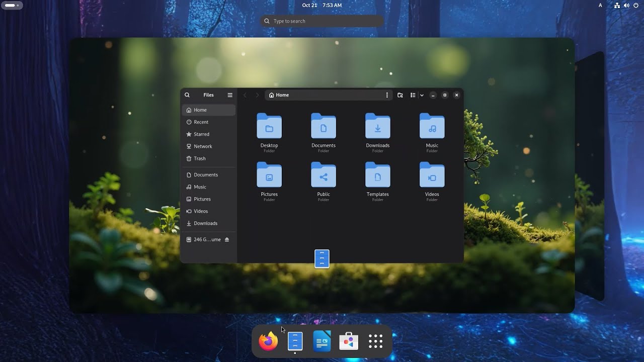Open the Videos folder in the grid
This screenshot has width=644, height=362.
432,174
